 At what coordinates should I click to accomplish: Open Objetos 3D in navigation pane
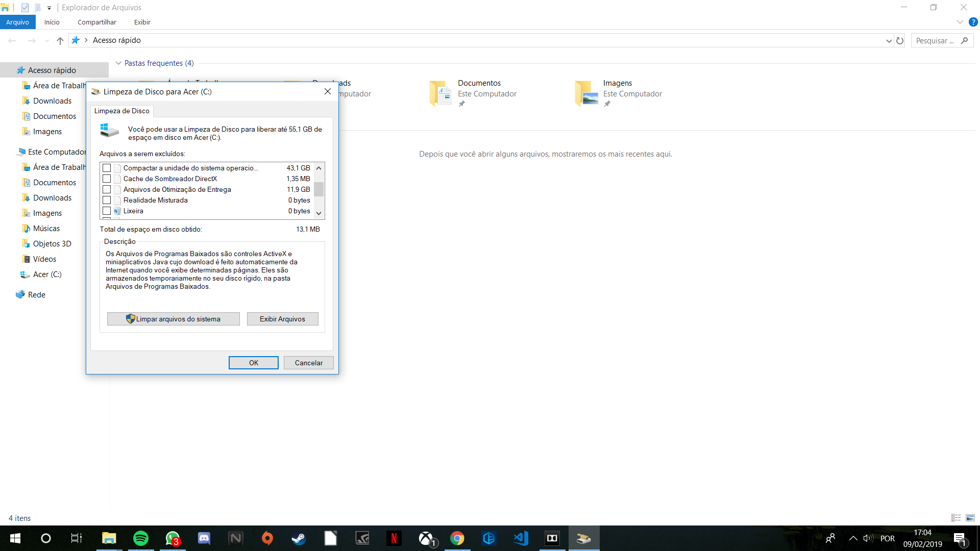52,243
